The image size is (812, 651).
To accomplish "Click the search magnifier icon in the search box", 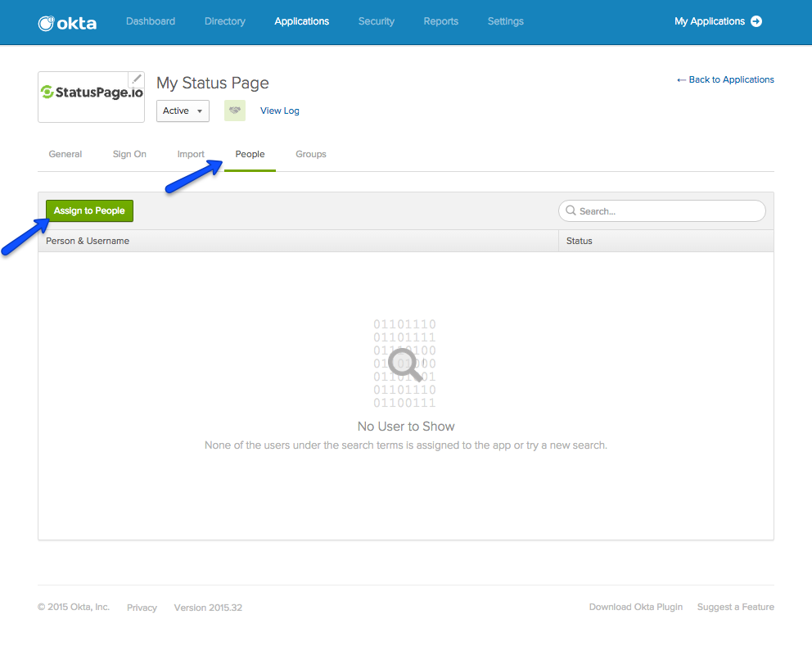I will pos(571,210).
